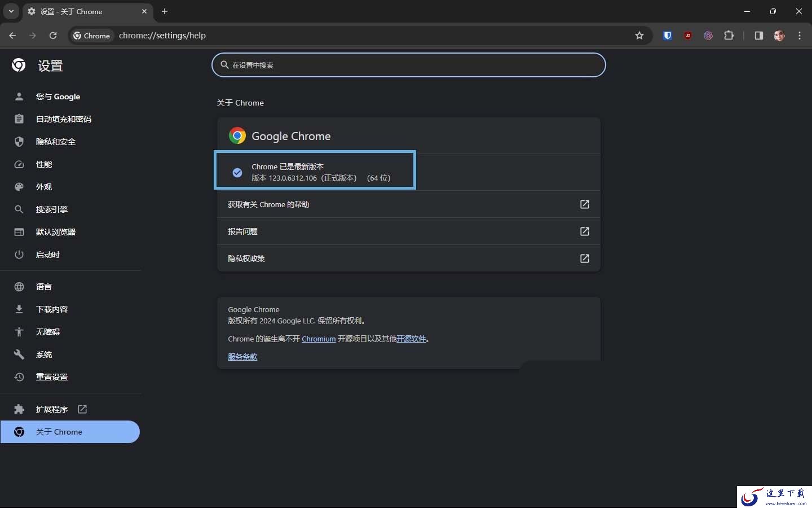812x508 pixels.
Task: Select 关于 Chrome in the sidebar
Action: (70, 432)
